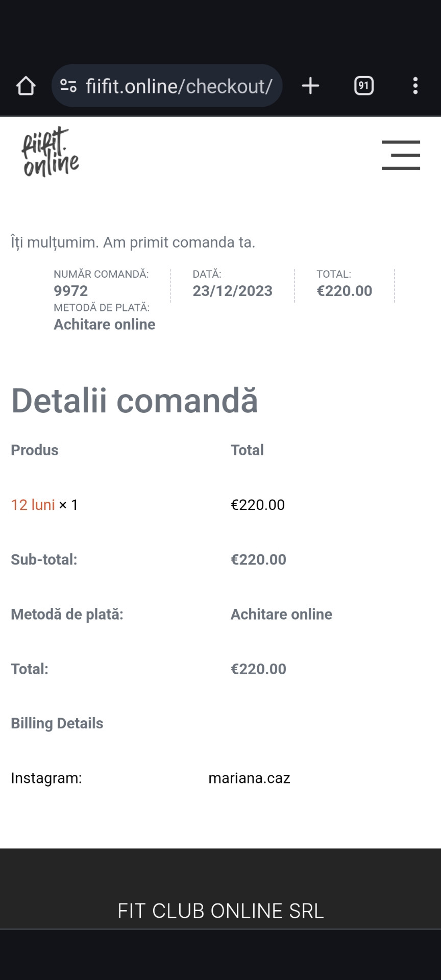Tap the Sub-total €220.00 amount

pos(258,559)
